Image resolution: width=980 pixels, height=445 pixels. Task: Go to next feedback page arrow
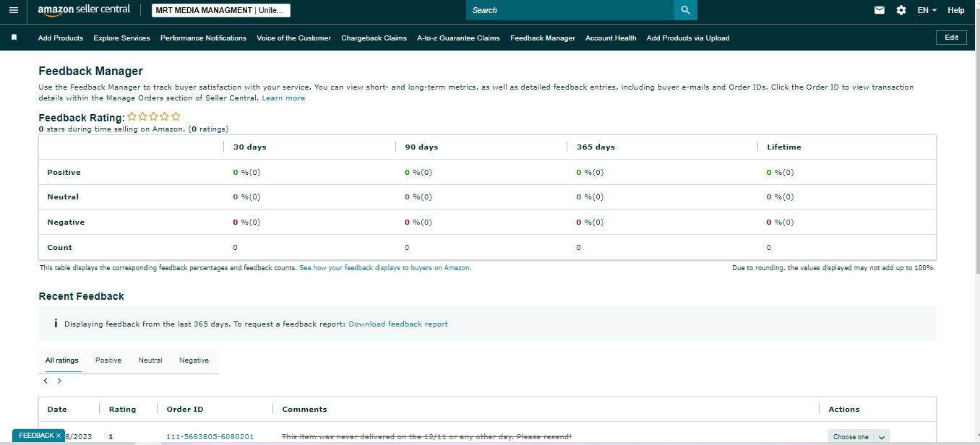[x=59, y=381]
